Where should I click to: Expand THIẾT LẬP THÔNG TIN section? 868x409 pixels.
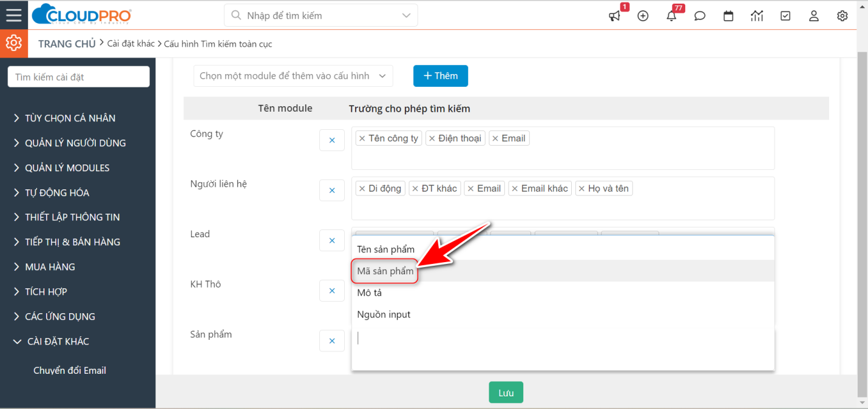coord(67,217)
